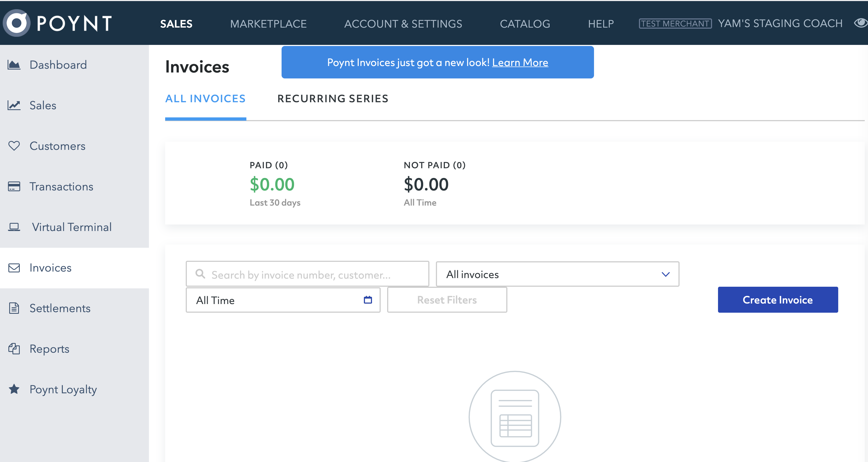Focus the search by invoice number field
This screenshot has width=868, height=462.
coord(307,274)
